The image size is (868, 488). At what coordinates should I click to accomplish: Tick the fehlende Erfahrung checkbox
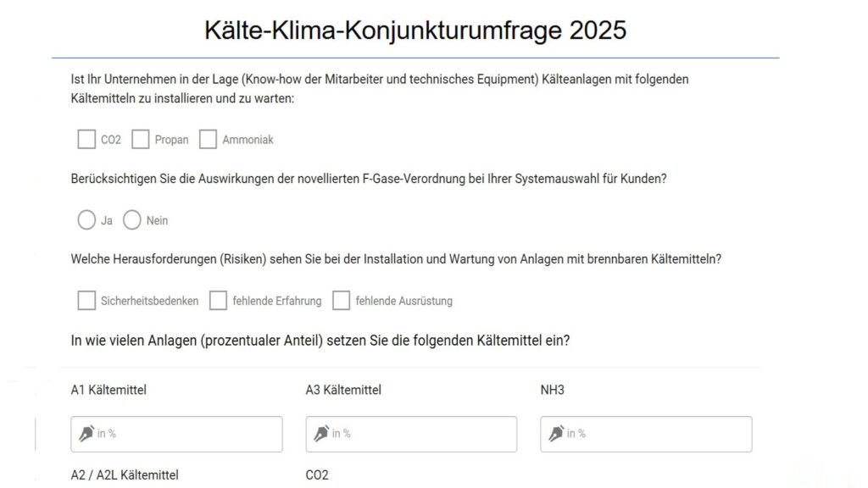tap(218, 301)
